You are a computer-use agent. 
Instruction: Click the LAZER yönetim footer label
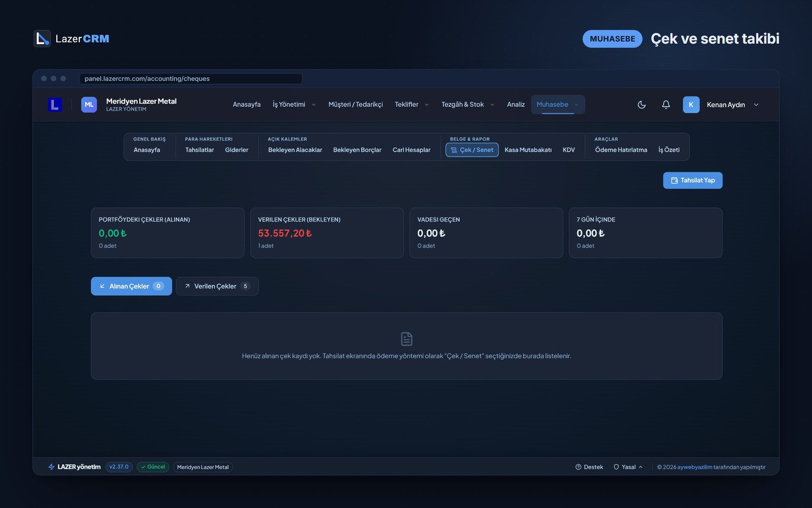pyautogui.click(x=79, y=467)
